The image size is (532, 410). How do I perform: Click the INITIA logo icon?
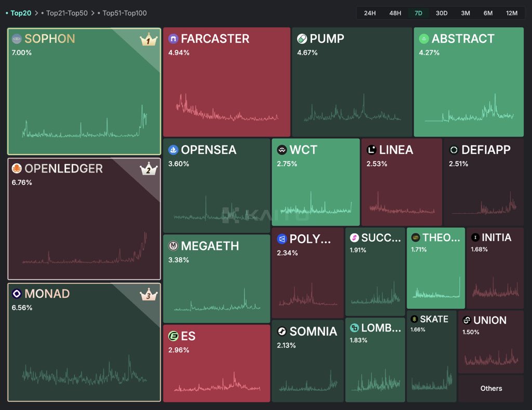pos(475,237)
